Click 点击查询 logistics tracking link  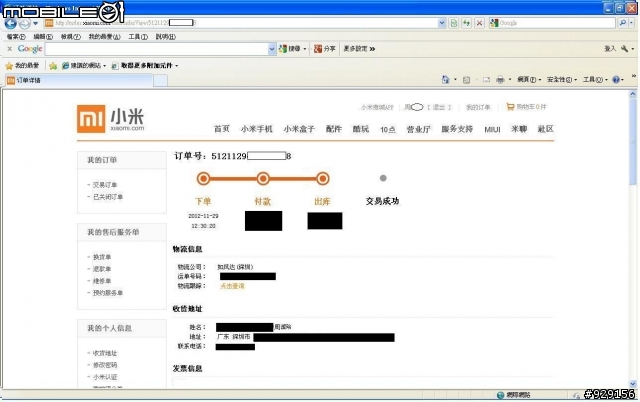[232, 286]
